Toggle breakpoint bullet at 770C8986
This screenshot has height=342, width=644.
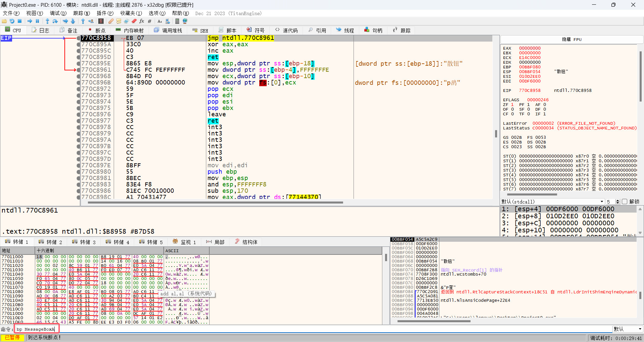(78, 191)
